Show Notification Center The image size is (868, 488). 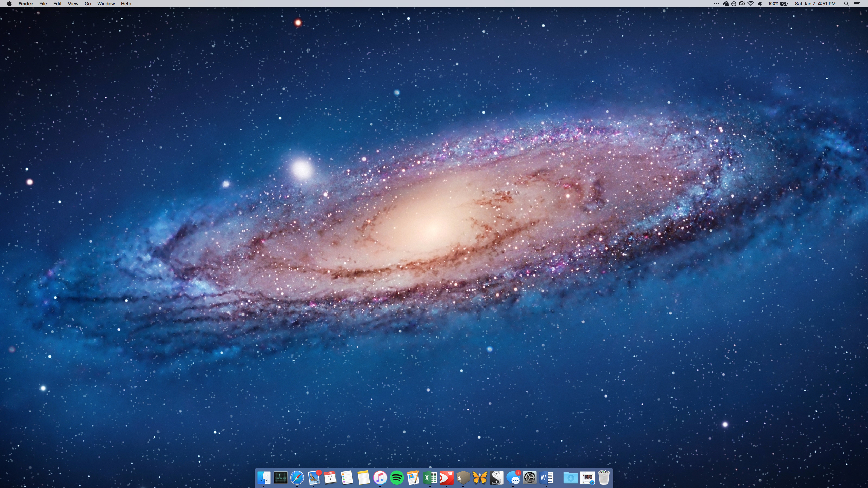click(857, 4)
